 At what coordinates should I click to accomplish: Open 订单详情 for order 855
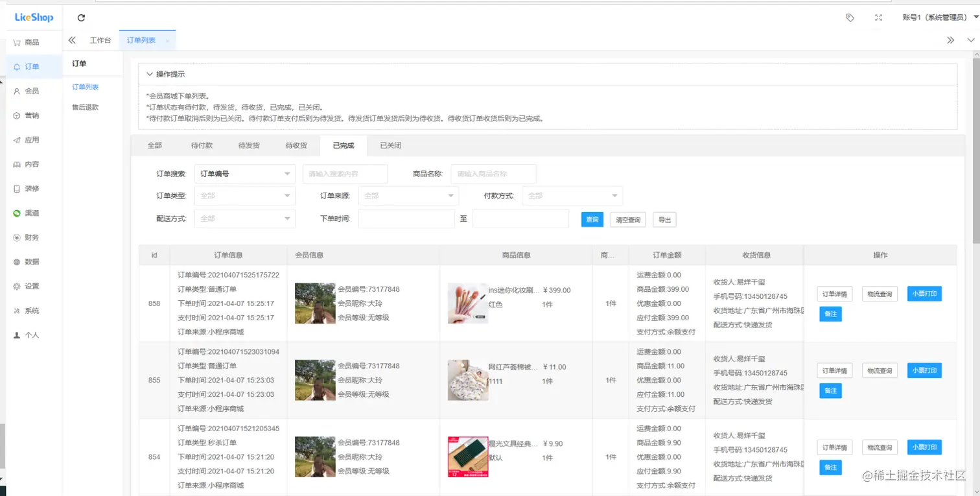(834, 370)
